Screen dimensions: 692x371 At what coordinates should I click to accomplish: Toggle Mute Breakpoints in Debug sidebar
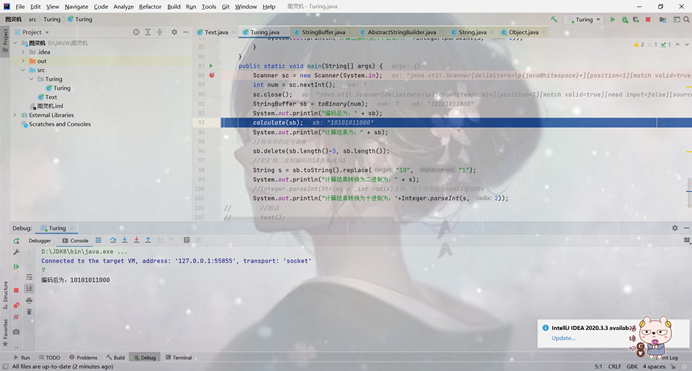coord(16,317)
